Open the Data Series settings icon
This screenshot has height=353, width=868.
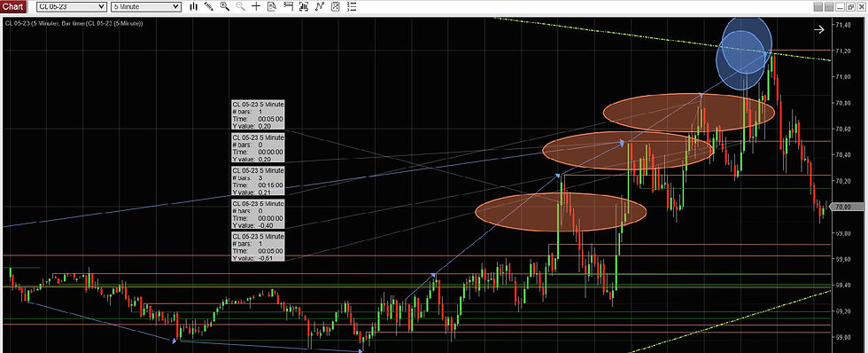(304, 6)
